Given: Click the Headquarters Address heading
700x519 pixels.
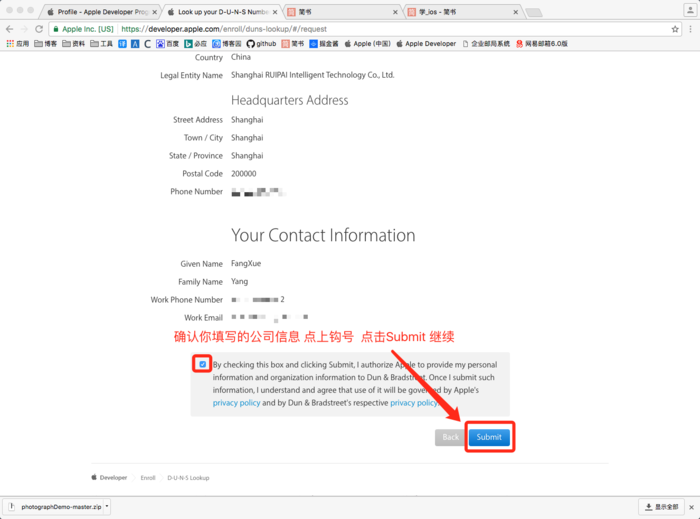Looking at the screenshot, I should [290, 100].
